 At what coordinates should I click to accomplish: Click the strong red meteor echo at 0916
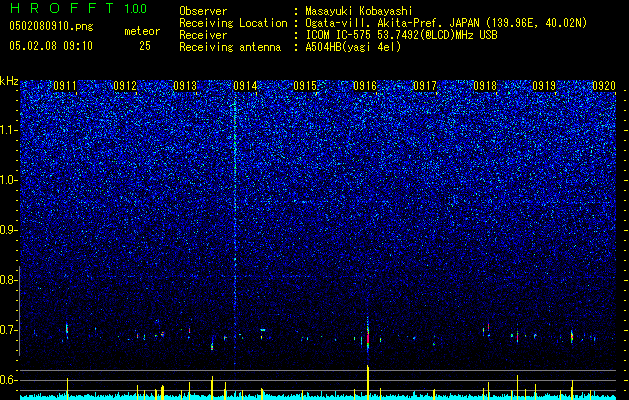tap(368, 336)
